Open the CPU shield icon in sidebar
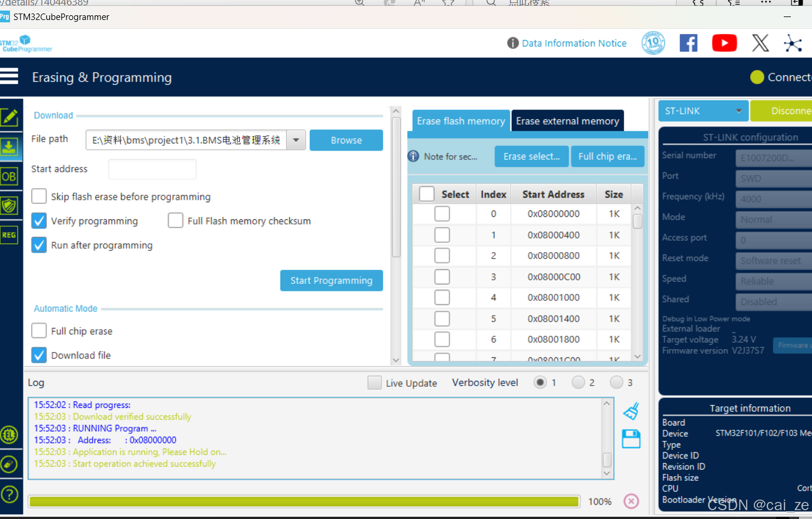 [9, 206]
